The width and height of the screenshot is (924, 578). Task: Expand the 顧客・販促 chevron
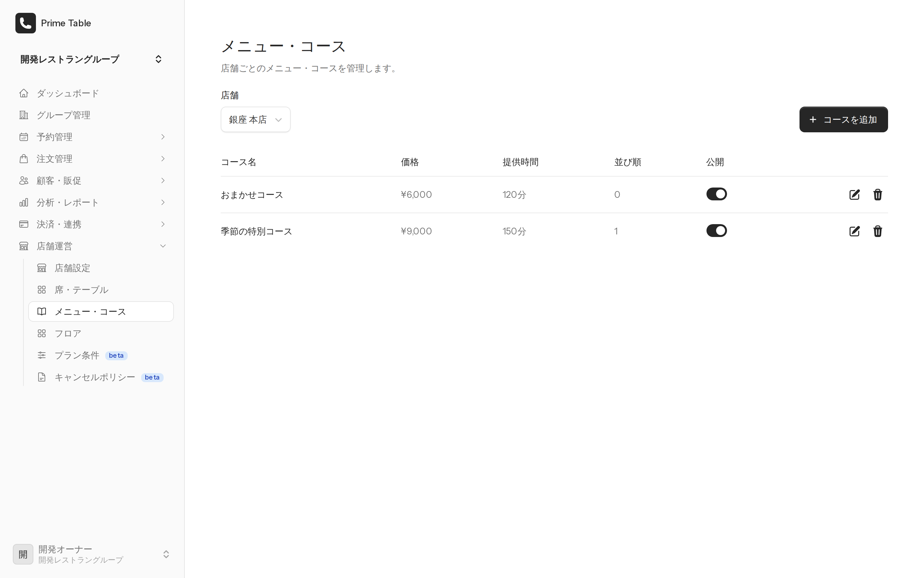163,180
